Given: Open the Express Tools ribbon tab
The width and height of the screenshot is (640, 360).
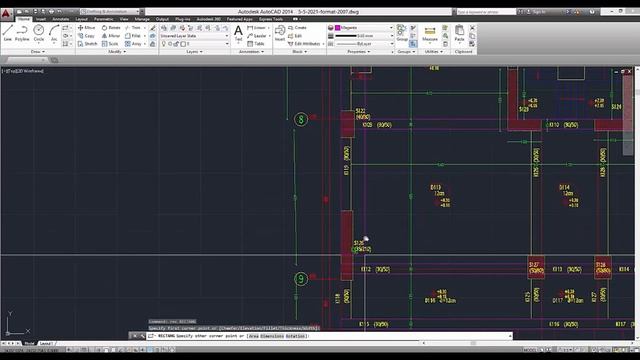Looking at the screenshot, I should point(271,19).
